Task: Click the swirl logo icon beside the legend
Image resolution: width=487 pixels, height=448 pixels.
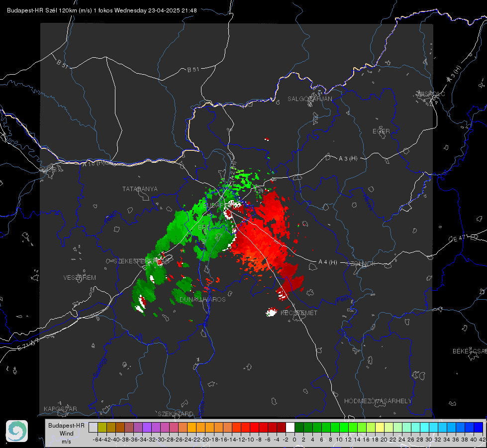Action: (x=17, y=431)
